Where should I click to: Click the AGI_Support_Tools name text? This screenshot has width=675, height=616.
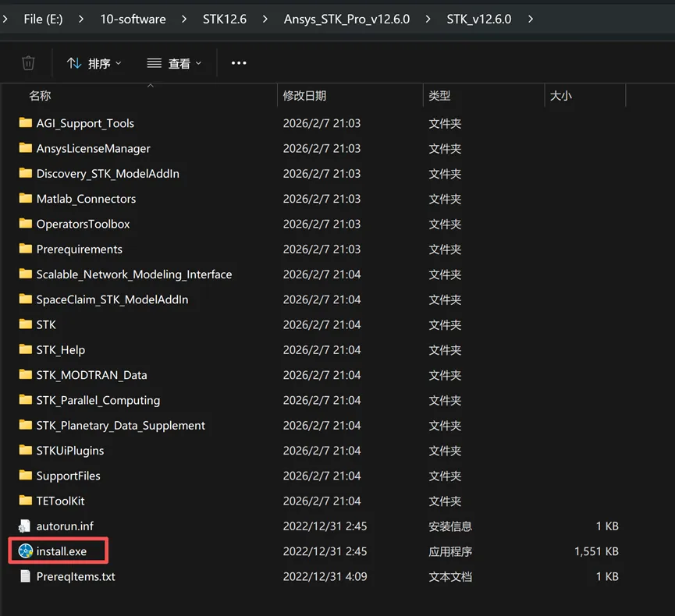[x=85, y=123]
